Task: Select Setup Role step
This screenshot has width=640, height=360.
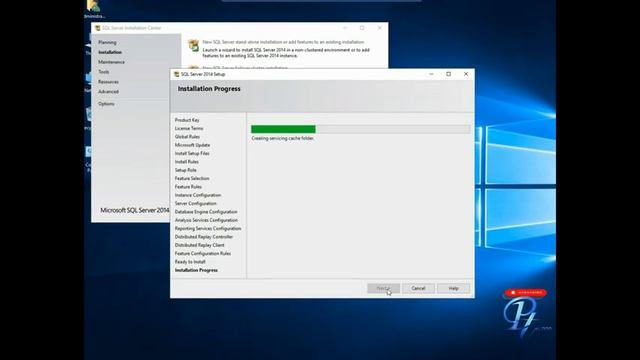Action: [185, 170]
